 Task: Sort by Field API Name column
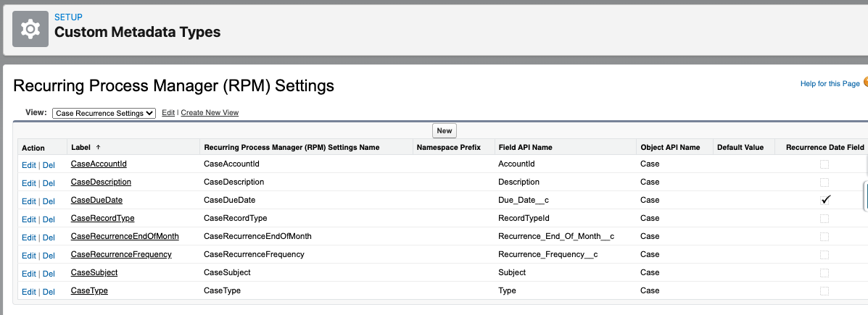(x=525, y=147)
